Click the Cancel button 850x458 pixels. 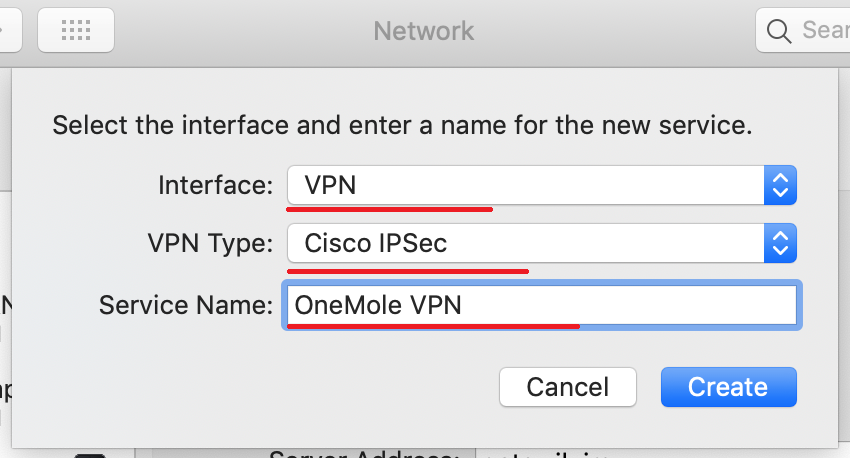pyautogui.click(x=568, y=387)
